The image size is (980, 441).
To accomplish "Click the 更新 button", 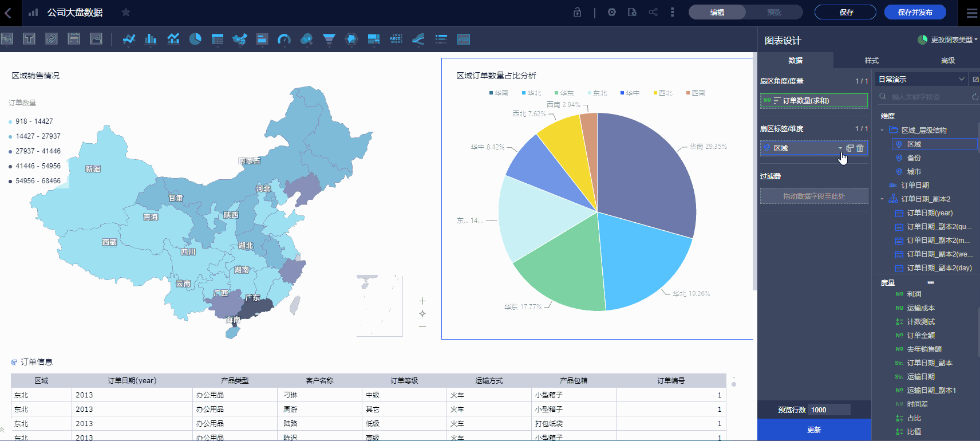I will coord(814,430).
